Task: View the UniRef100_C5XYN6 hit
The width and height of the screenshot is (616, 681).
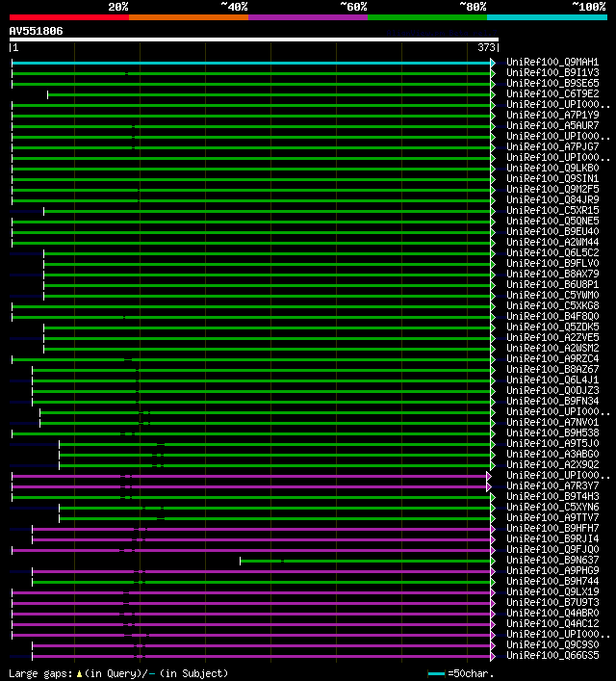Action: click(x=552, y=508)
